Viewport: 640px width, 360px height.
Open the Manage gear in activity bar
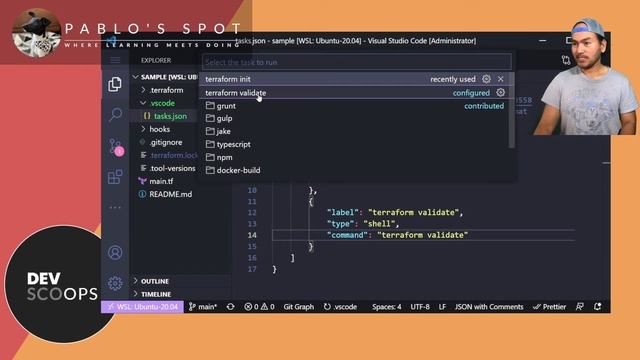(x=115, y=283)
